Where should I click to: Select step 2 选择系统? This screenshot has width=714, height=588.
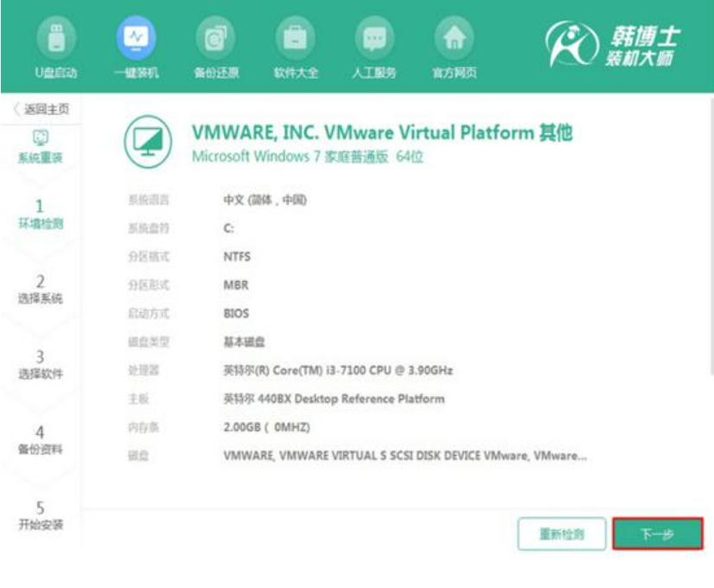pos(40,289)
